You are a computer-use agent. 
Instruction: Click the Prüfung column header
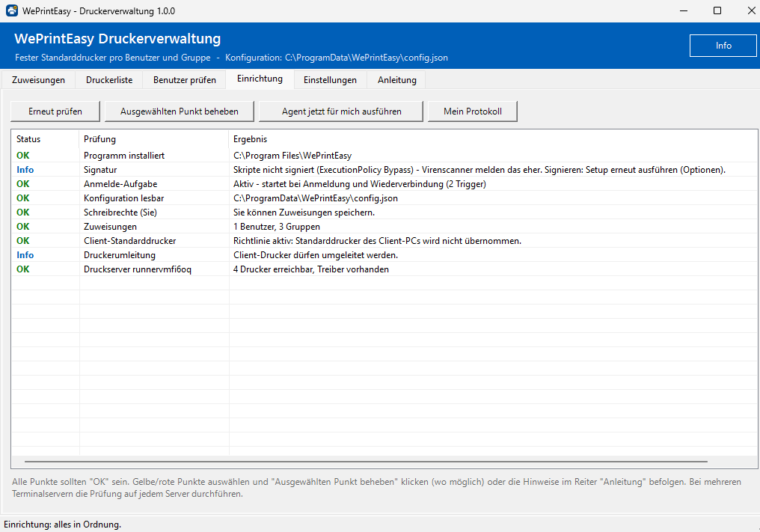pos(153,139)
